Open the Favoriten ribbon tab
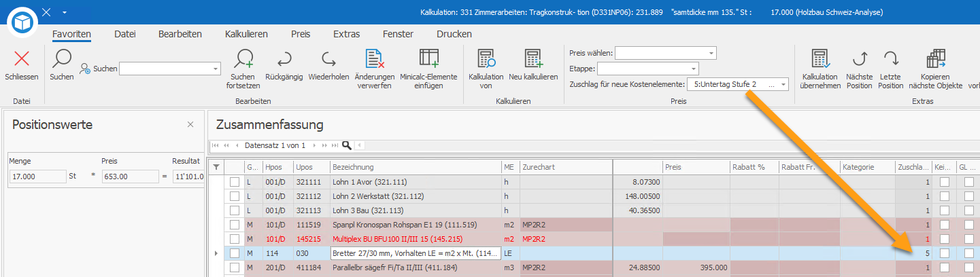Image resolution: width=980 pixels, height=277 pixels. 71,34
